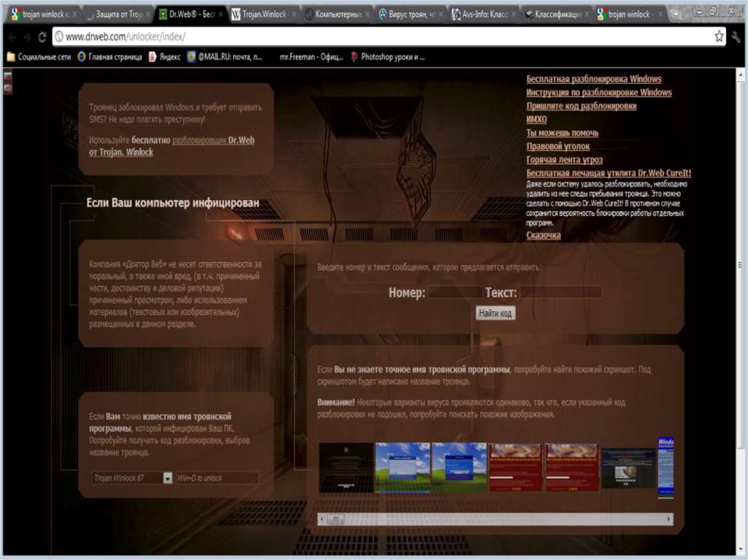The image size is (748, 560).
Task: Click the page scrollbar up arrow
Action: [x=741, y=75]
